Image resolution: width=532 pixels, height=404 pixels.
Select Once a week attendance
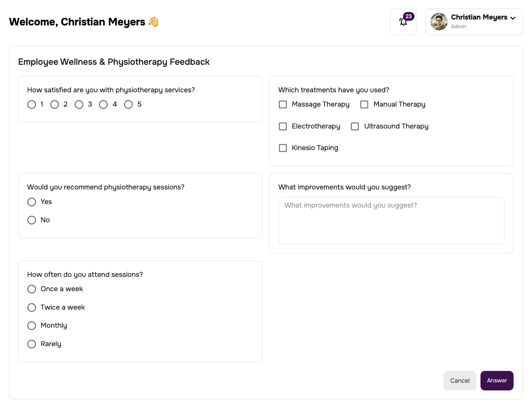tap(32, 289)
